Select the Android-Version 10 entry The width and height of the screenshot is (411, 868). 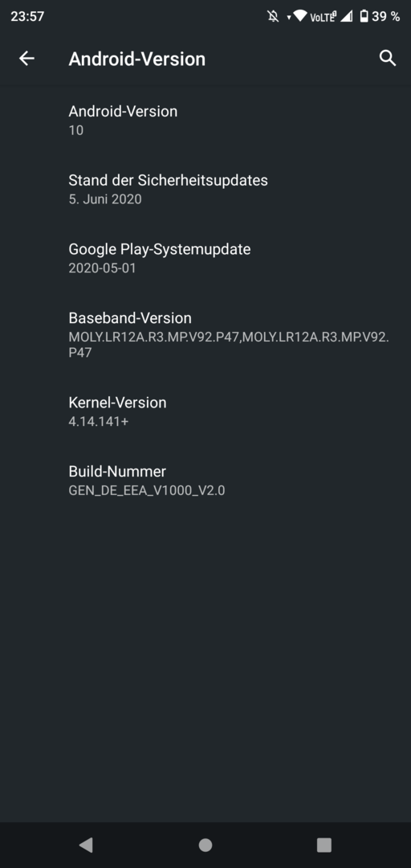tap(205, 120)
